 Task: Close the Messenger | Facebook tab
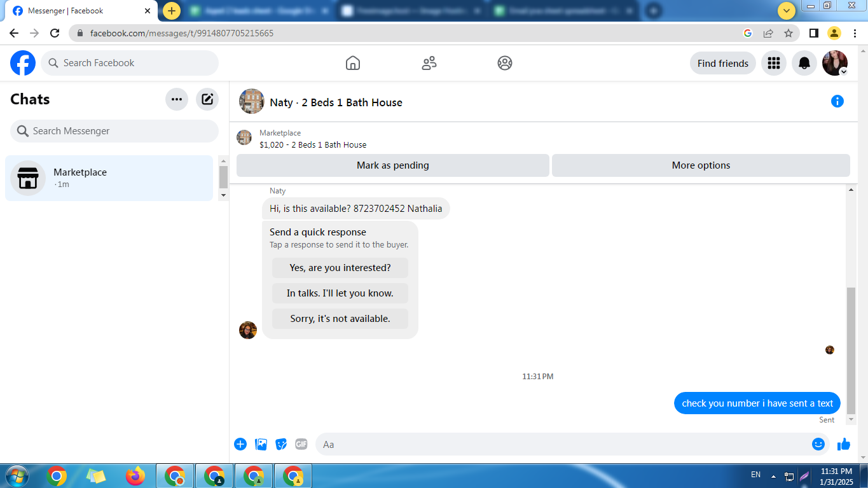tap(148, 11)
